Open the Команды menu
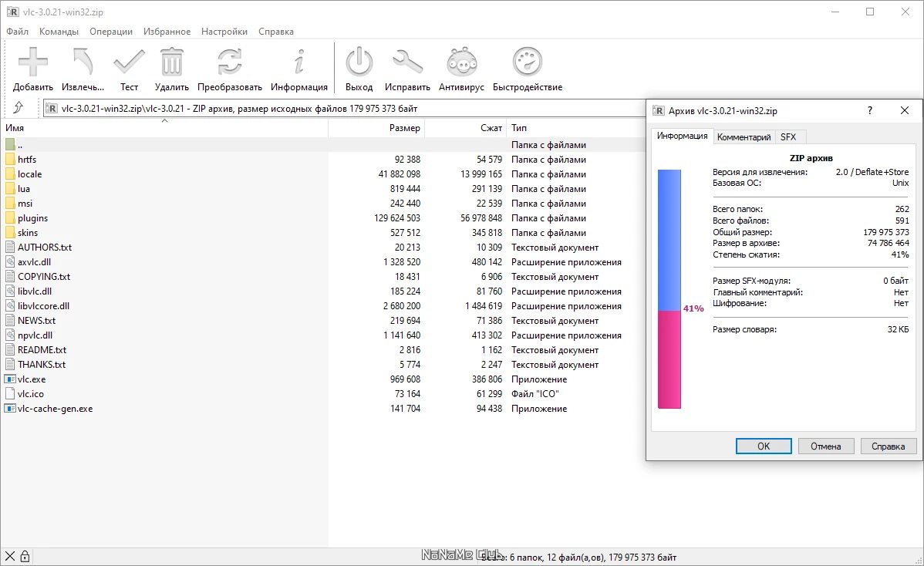 (59, 31)
